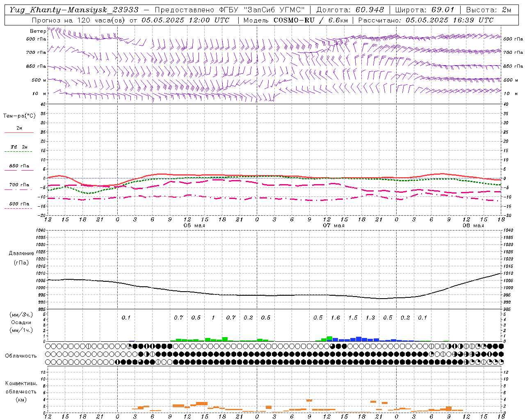525x420 pixels.
Task: Click the pink long-dash line sample under legend '850 гПа'
Action: click(x=19, y=170)
